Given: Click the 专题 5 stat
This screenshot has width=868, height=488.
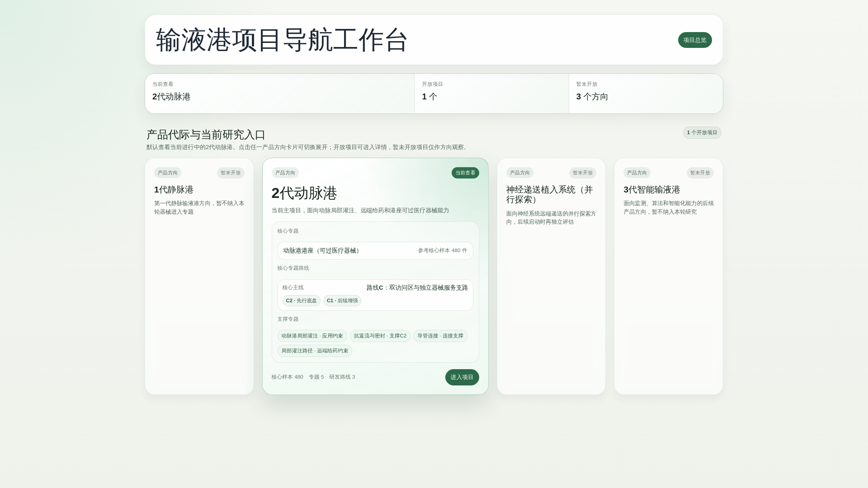Looking at the screenshot, I should click(x=316, y=377).
